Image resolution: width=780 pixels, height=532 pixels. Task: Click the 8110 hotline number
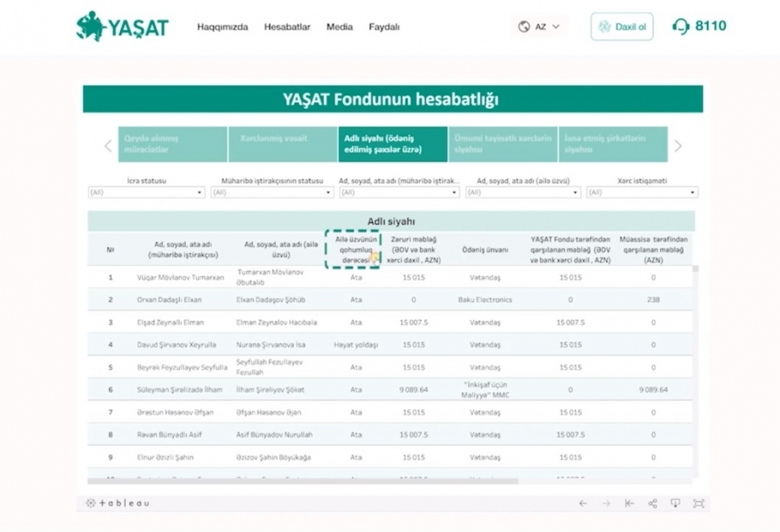click(711, 26)
